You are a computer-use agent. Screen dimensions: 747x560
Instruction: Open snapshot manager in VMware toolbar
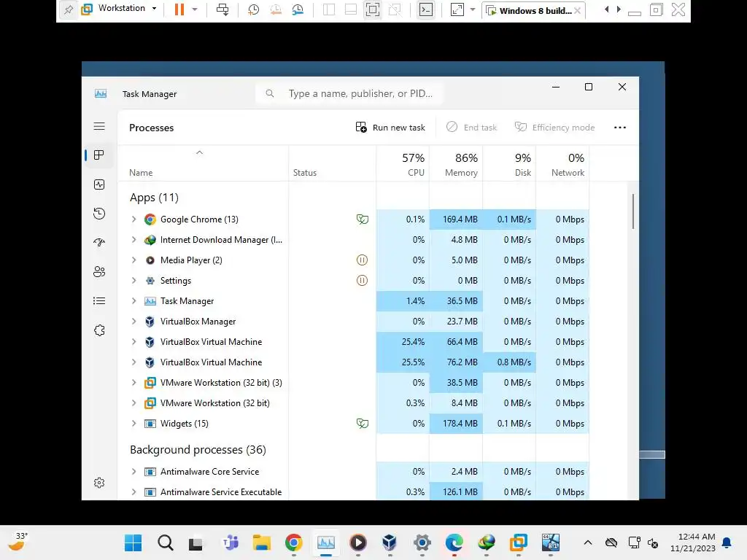pyautogui.click(x=298, y=9)
